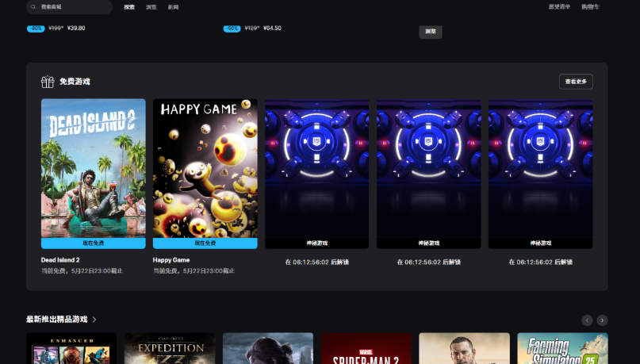Open the Spider-Man 2 game thumbnail

click(x=366, y=348)
